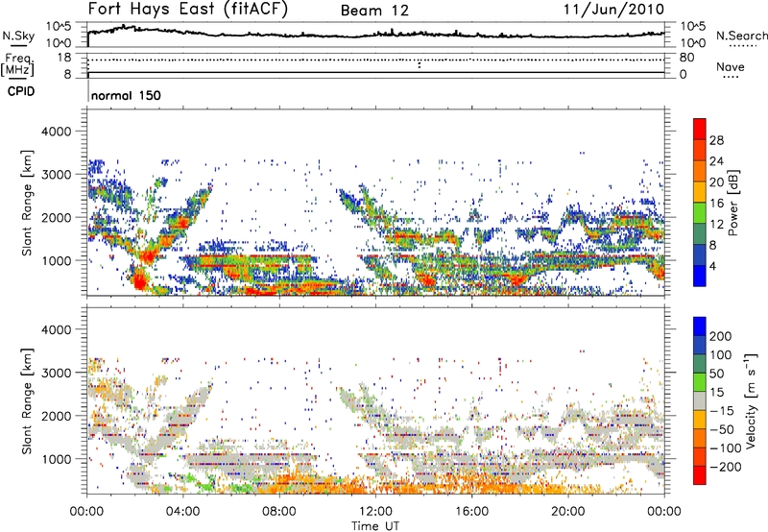Click the "24" Power colorbar value
Viewport: 768px width, 532px height.
[716, 161]
